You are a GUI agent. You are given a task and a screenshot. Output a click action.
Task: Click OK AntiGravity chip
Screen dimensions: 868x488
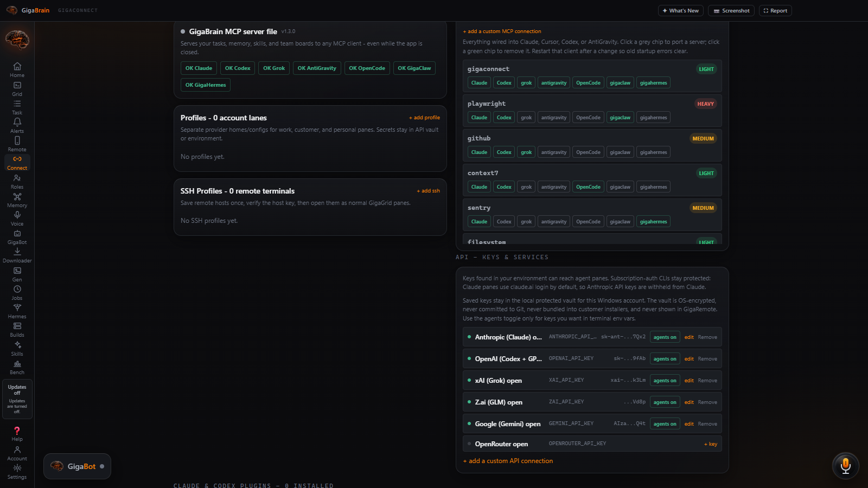click(x=317, y=68)
